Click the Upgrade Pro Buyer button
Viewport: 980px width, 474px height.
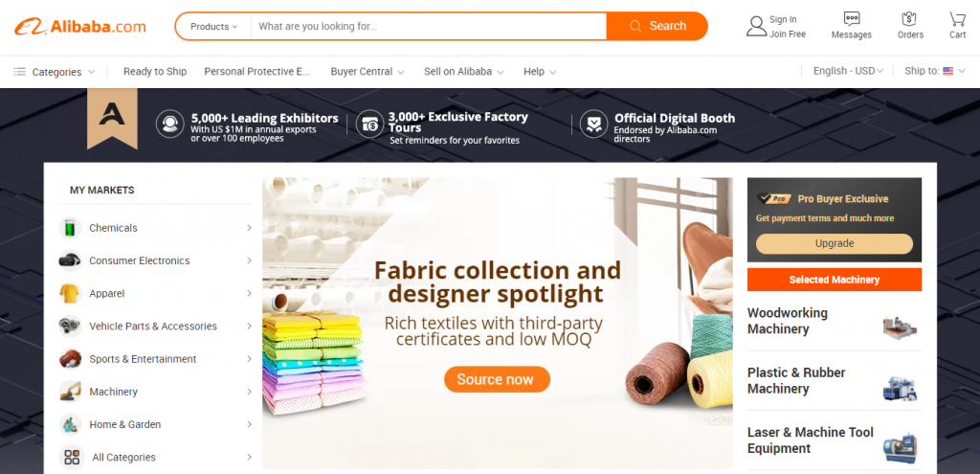[x=835, y=243]
